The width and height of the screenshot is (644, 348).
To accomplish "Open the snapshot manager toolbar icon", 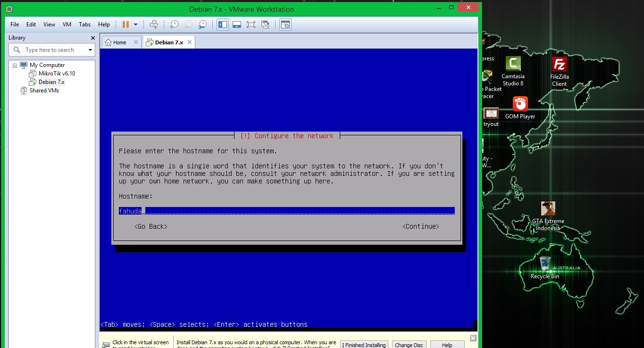I will click(202, 25).
